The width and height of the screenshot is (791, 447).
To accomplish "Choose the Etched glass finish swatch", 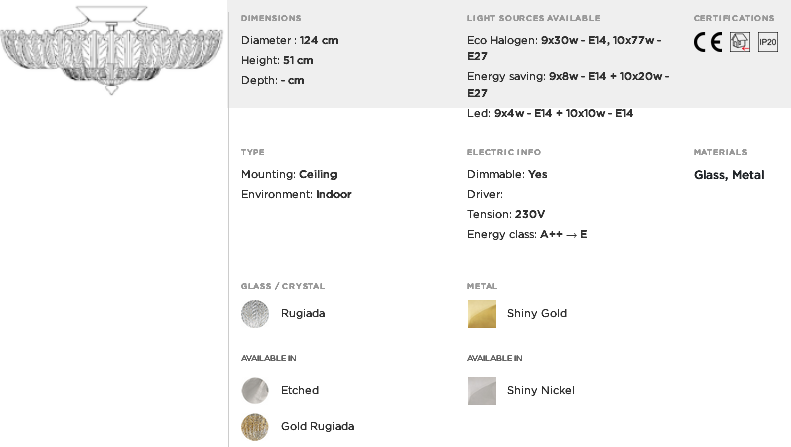I will click(x=255, y=391).
